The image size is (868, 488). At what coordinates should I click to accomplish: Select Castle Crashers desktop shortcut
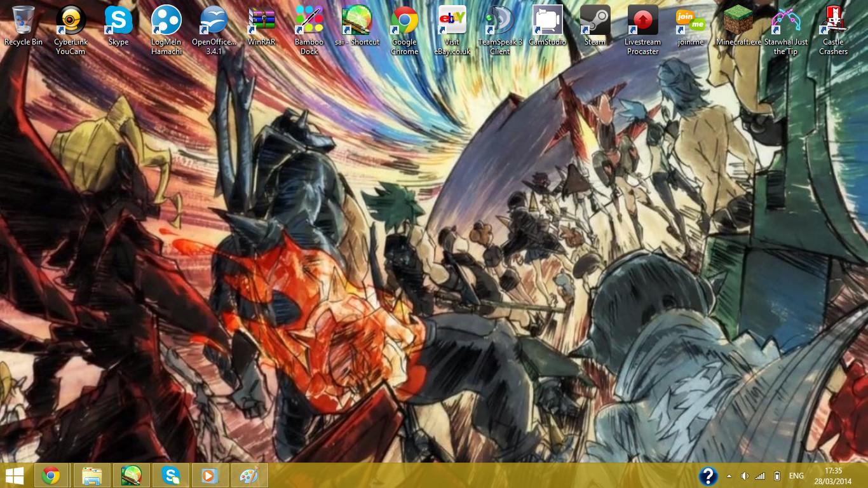[x=833, y=30]
